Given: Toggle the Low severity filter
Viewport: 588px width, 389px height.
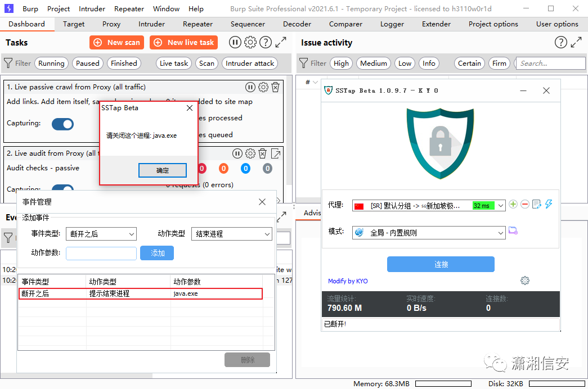Looking at the screenshot, I should pyautogui.click(x=405, y=64).
